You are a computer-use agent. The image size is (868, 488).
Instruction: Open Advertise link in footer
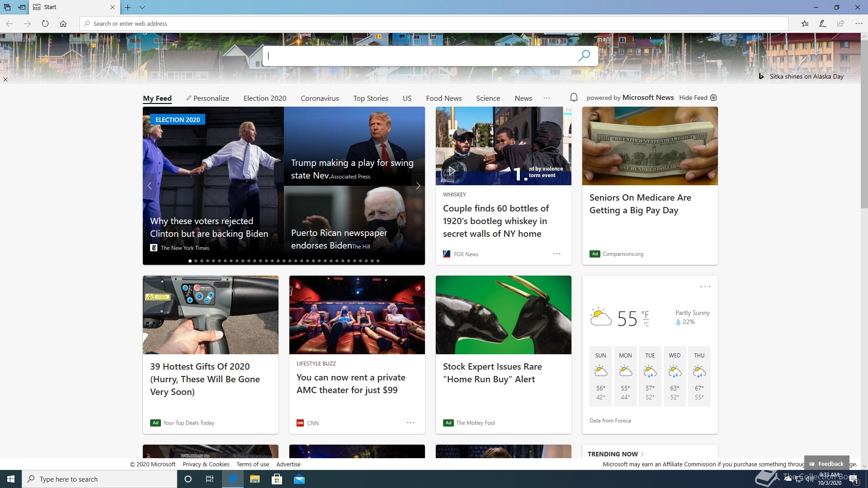(x=288, y=464)
